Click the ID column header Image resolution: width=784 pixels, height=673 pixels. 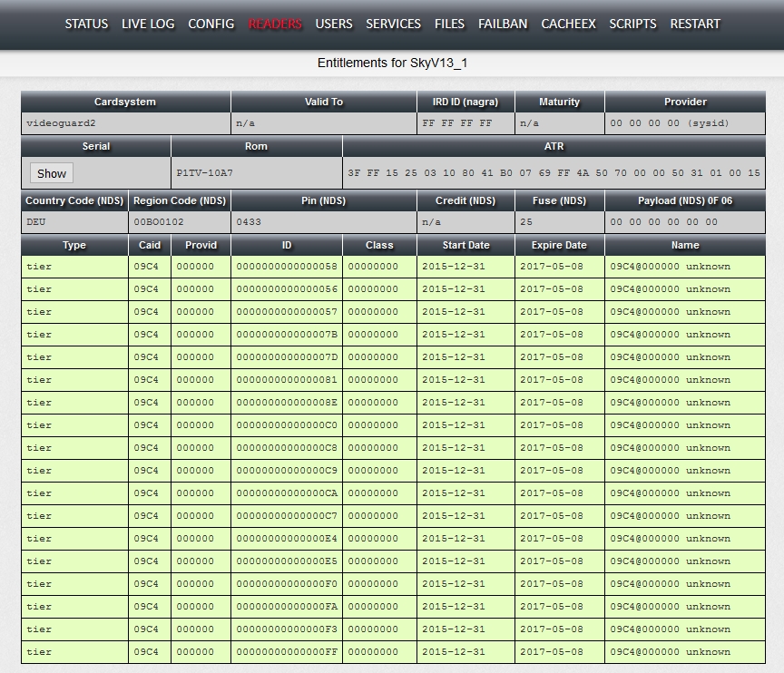(x=287, y=245)
